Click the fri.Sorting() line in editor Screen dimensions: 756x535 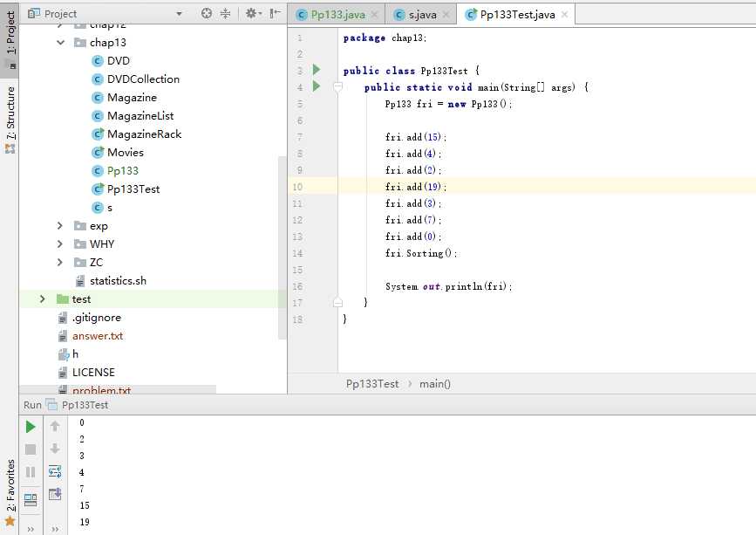click(x=421, y=253)
